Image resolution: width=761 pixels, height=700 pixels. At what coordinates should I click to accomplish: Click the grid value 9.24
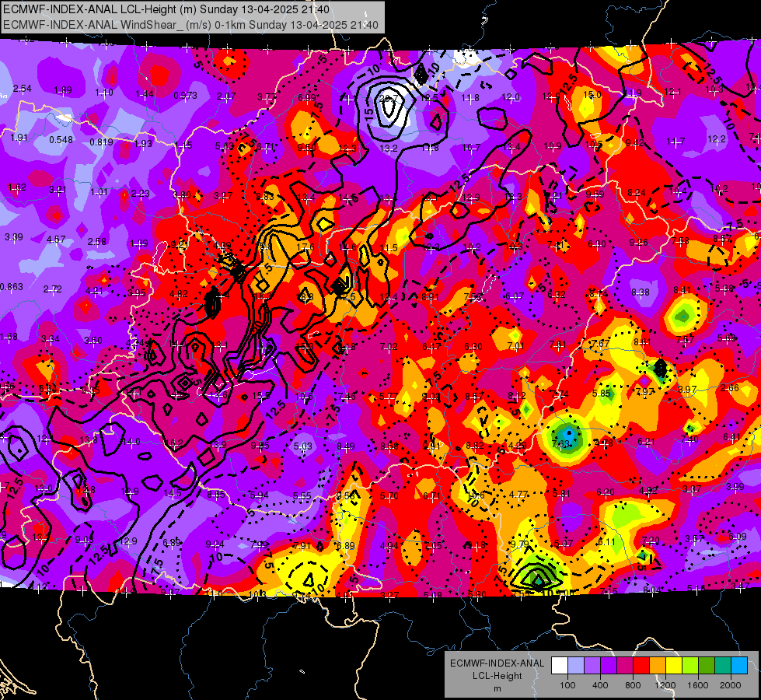coord(215,544)
